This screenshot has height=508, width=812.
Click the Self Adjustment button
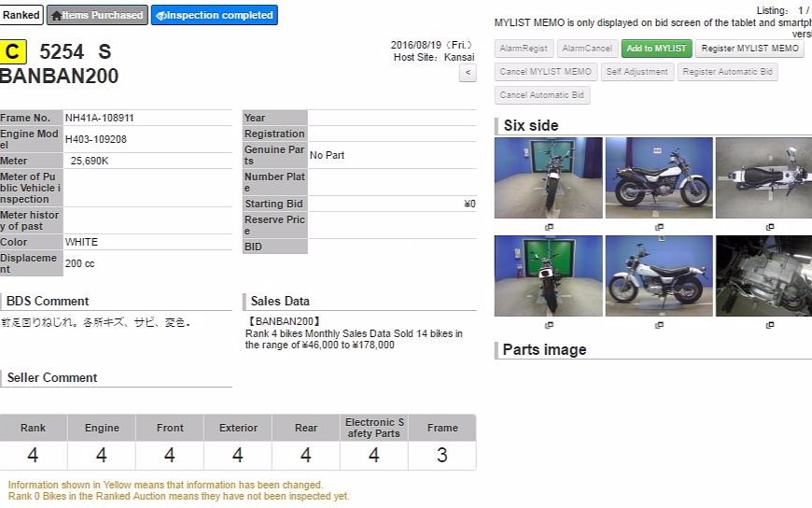(637, 72)
